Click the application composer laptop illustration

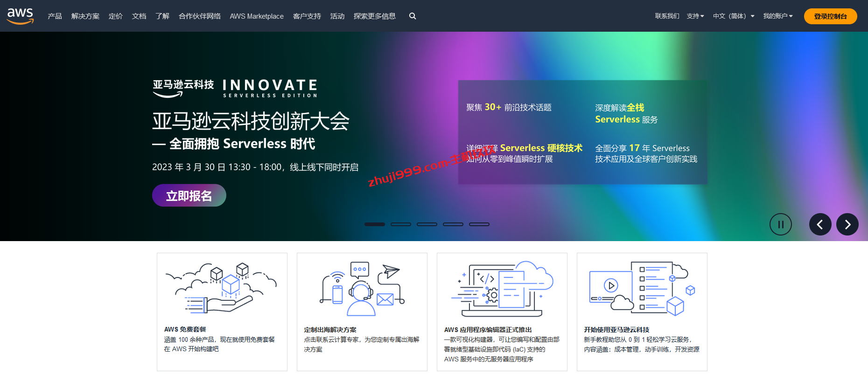(x=502, y=289)
